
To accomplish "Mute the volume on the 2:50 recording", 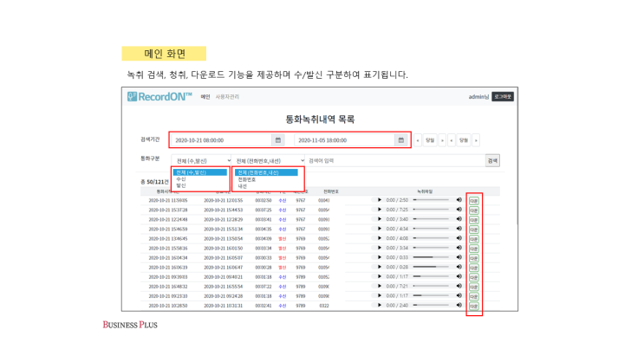I will pyautogui.click(x=459, y=200).
